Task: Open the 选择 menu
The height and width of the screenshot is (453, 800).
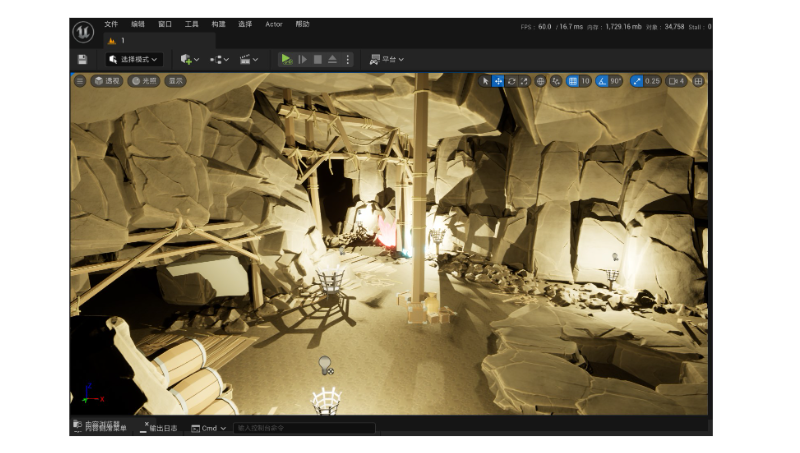Action: 245,24
